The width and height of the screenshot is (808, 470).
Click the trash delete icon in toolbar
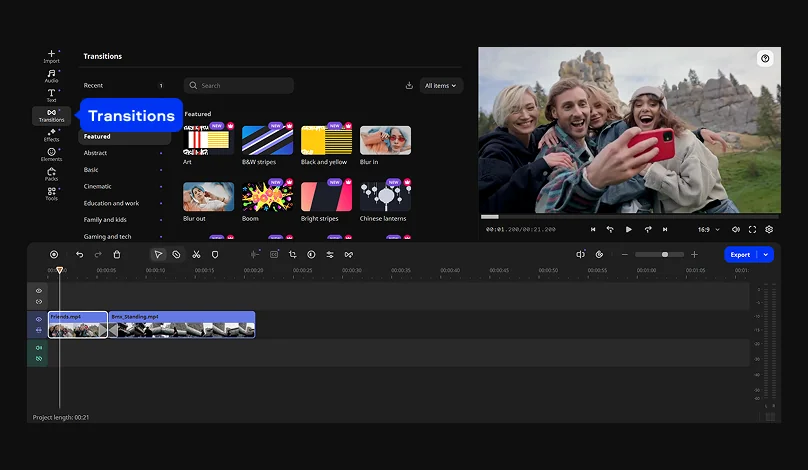tap(117, 255)
